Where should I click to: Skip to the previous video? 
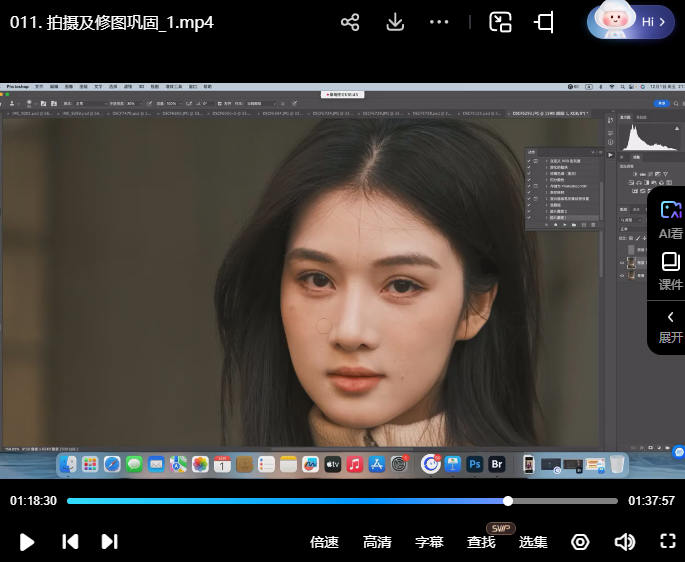(x=70, y=541)
